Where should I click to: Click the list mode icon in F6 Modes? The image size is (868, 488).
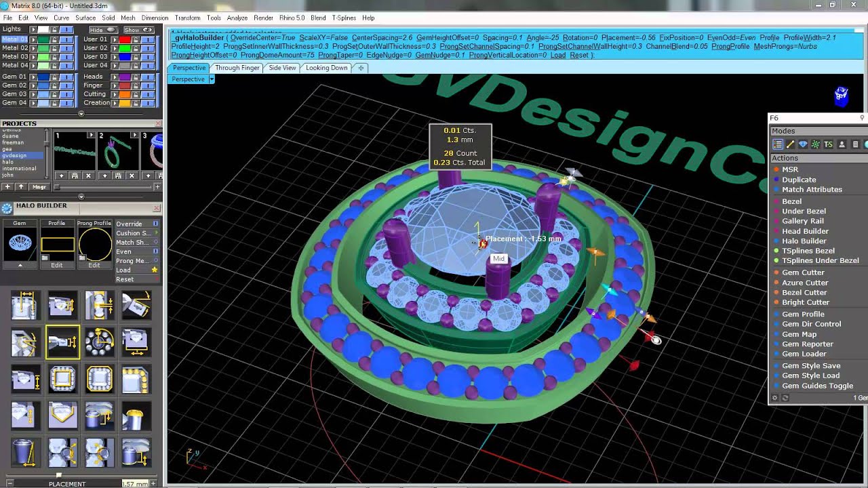click(778, 144)
